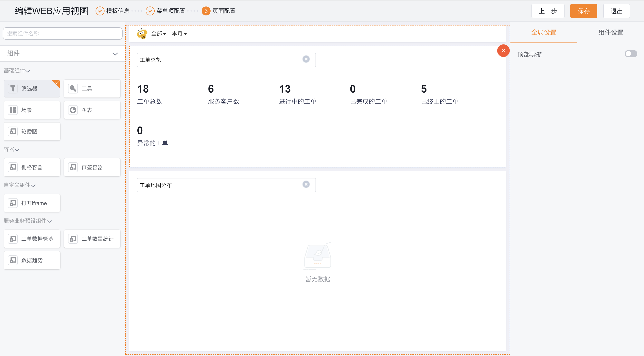Screen dimensions: 644x356
Task: Click the 已终止的工单 statistic
Action: coord(439,94)
